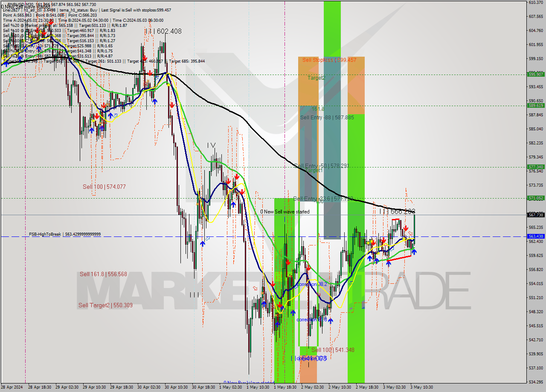
Task: Click the green Target2 label
Action: coord(317,78)
